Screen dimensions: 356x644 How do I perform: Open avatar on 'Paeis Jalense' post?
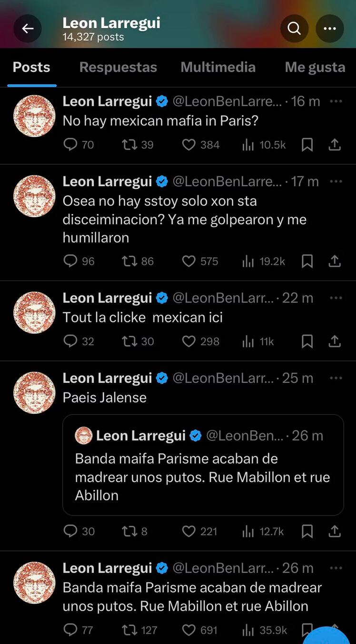tap(34, 392)
